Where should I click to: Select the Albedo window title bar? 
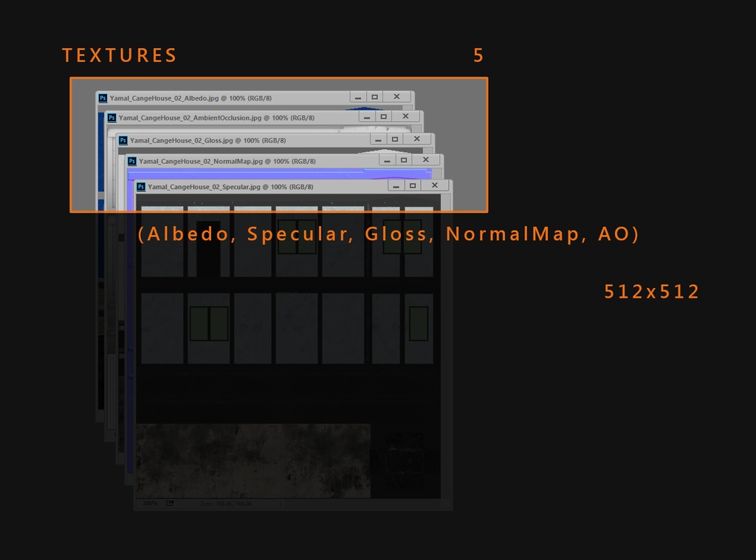click(x=221, y=97)
